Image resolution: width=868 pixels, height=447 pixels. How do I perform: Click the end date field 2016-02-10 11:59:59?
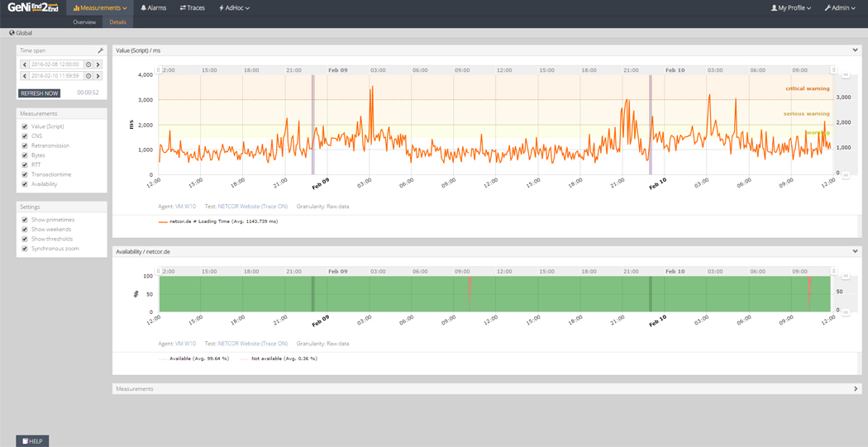(56, 76)
